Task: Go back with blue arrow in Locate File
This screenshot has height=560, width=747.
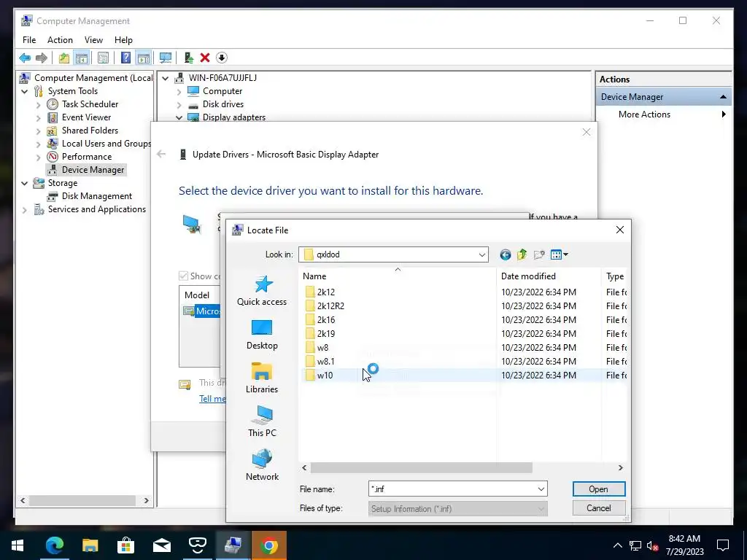Action: tap(506, 254)
